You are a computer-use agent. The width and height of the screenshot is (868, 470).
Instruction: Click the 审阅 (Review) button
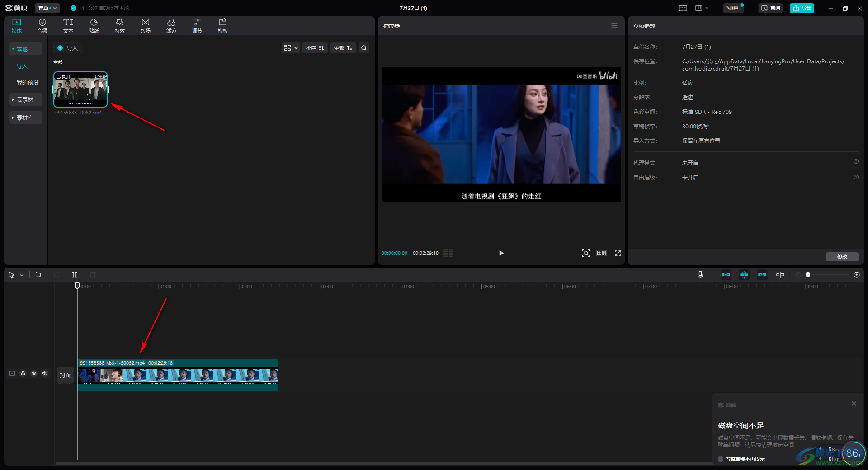[x=771, y=8]
